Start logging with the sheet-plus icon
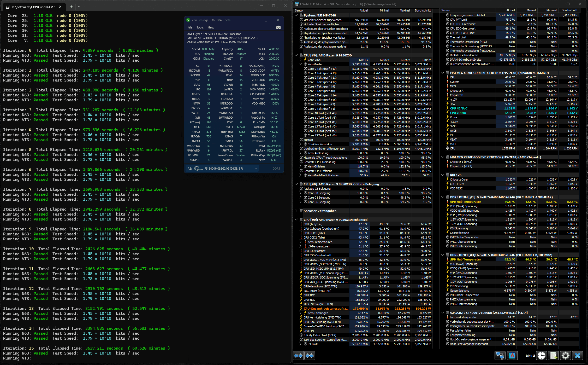 [x=553, y=356]
